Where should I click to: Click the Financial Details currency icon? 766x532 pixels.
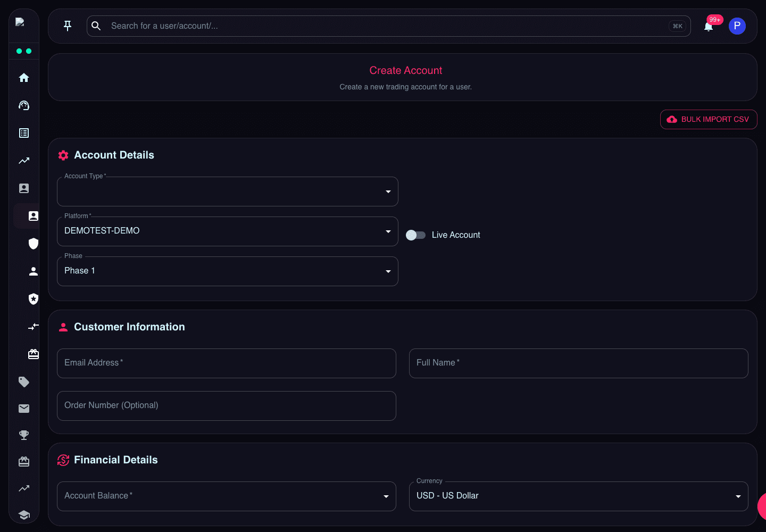pos(63,460)
